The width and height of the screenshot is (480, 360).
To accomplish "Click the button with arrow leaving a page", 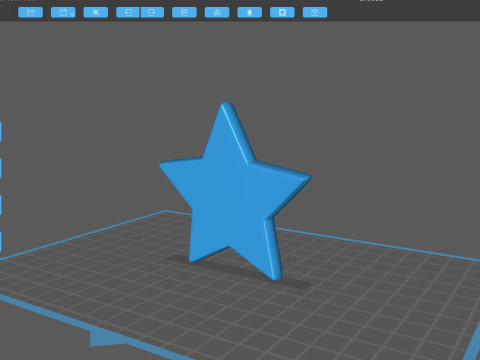I will coord(152,12).
